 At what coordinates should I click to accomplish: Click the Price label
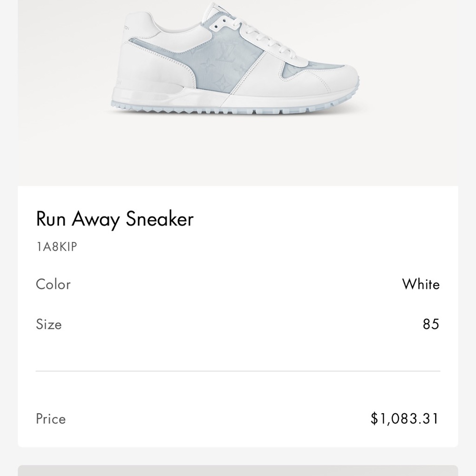click(x=50, y=419)
